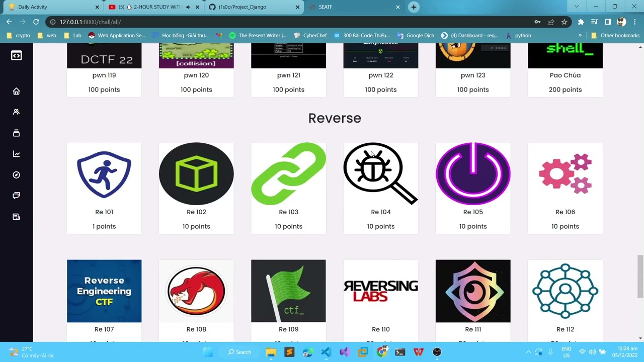Viewport: 644px width, 362px height.
Task: Show the browser side panel
Action: pyautogui.click(x=608, y=22)
